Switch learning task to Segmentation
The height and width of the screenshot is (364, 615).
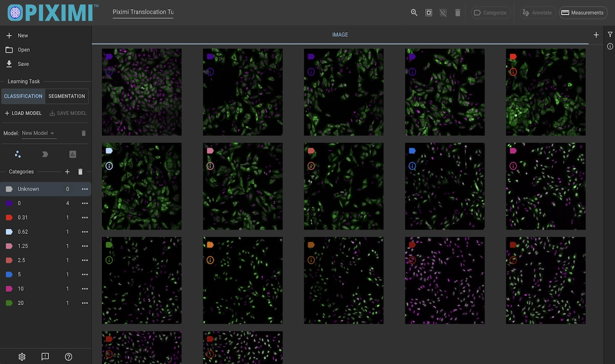[x=67, y=96]
